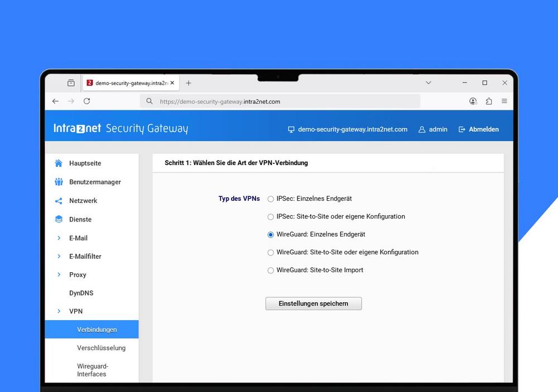This screenshot has height=392, width=558.
Task: Open the browser extensions puzzle icon
Action: pyautogui.click(x=489, y=101)
